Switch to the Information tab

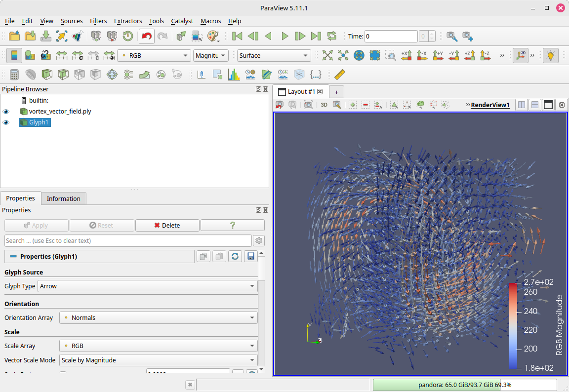[63, 198]
